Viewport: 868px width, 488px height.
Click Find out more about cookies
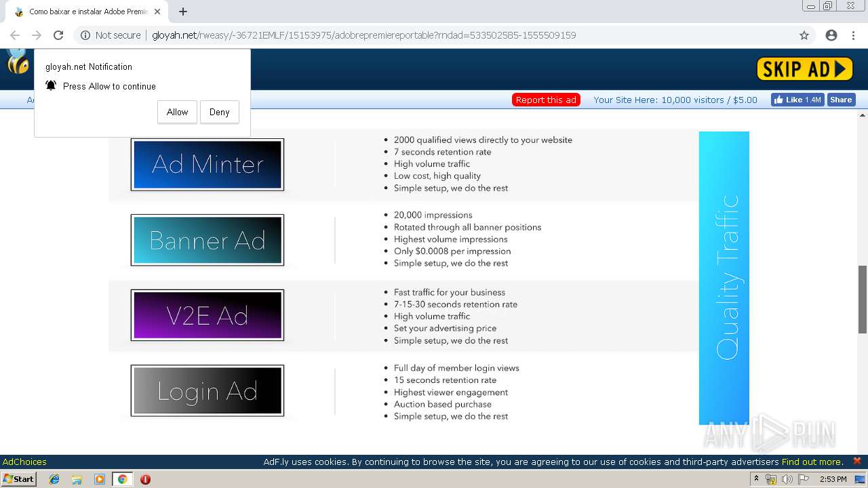point(812,462)
